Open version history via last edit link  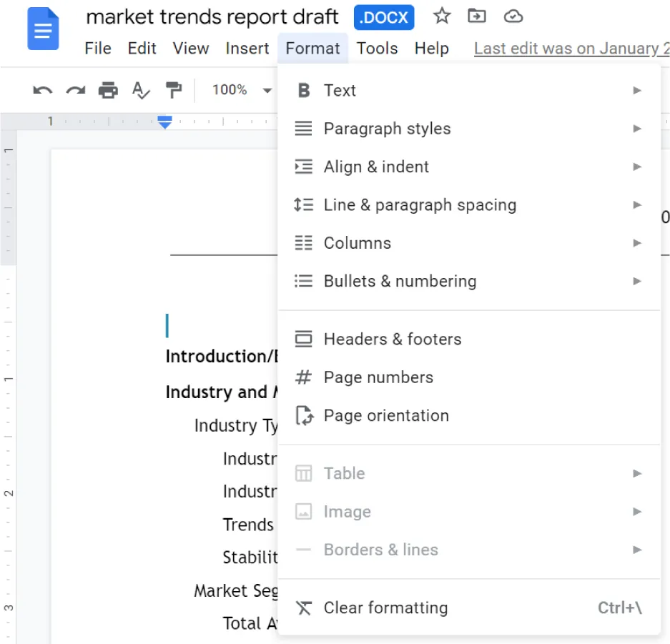(571, 48)
